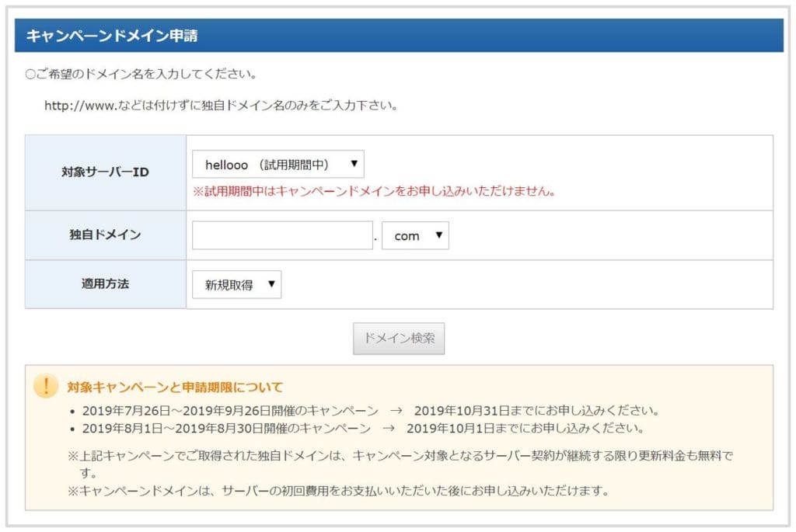796x532 pixels.
Task: Click the 対象キャンペーンと申請期限について heading
Action: coord(175,387)
